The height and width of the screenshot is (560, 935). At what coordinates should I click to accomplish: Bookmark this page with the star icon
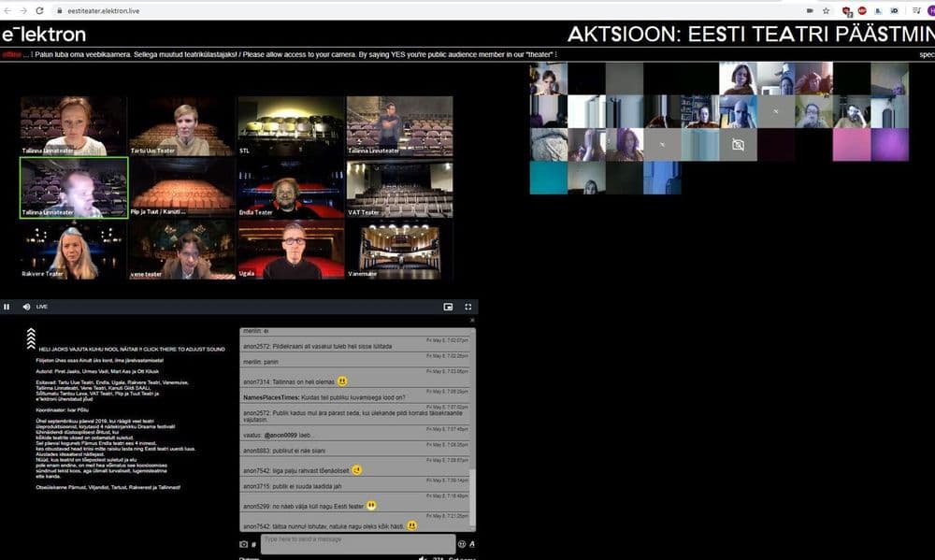[x=826, y=10]
